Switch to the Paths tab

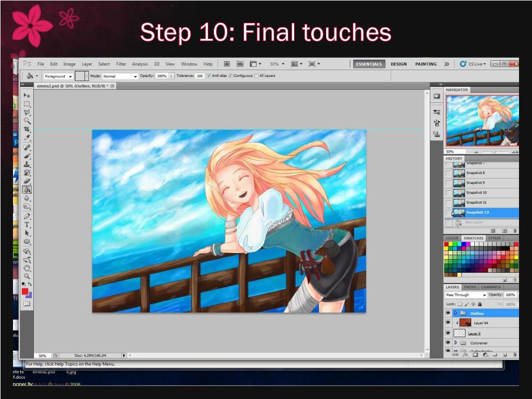(x=470, y=287)
